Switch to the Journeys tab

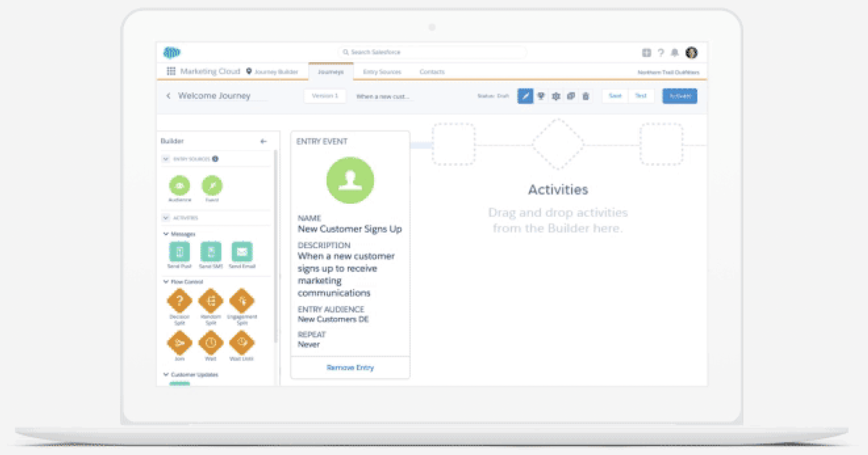click(331, 72)
